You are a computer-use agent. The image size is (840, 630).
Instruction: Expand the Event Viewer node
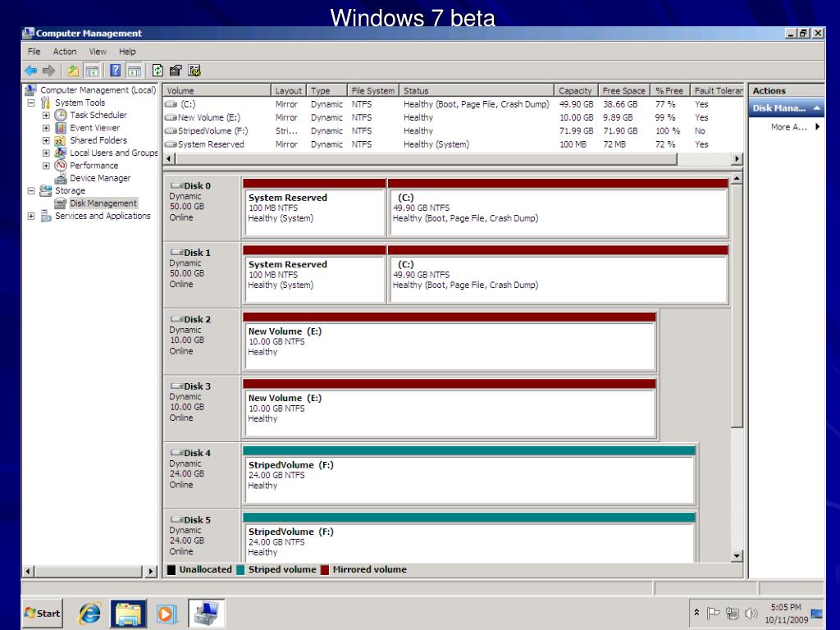46,127
